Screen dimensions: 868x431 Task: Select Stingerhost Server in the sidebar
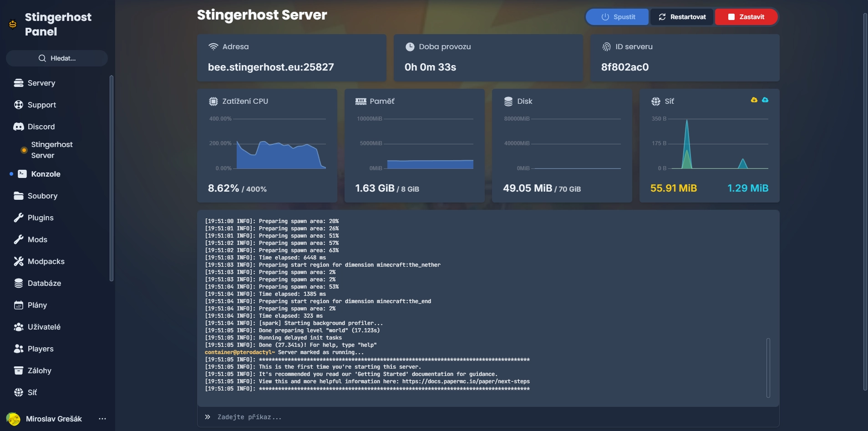[x=51, y=150]
